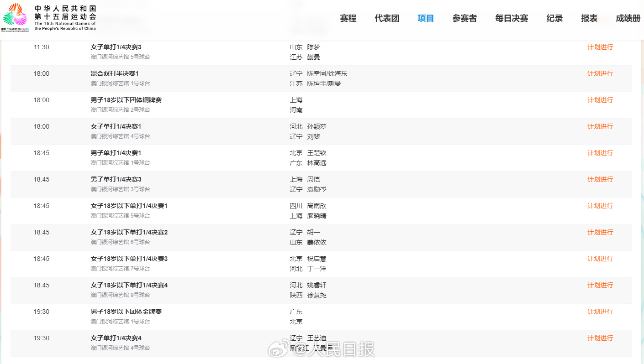Open the 男子18岁以下团体金牌赛 event
The width and height of the screenshot is (644, 364).
[x=126, y=312]
